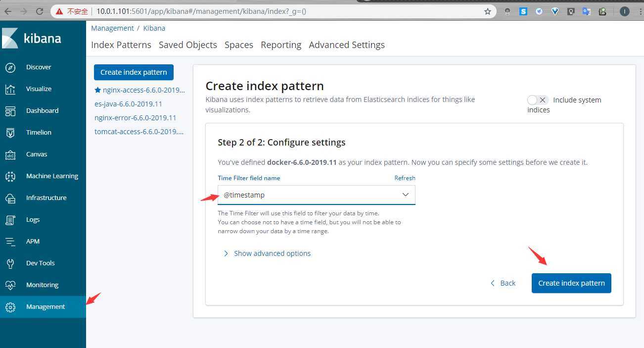Switch to Saved Objects tab
The image size is (644, 348).
pyautogui.click(x=188, y=45)
